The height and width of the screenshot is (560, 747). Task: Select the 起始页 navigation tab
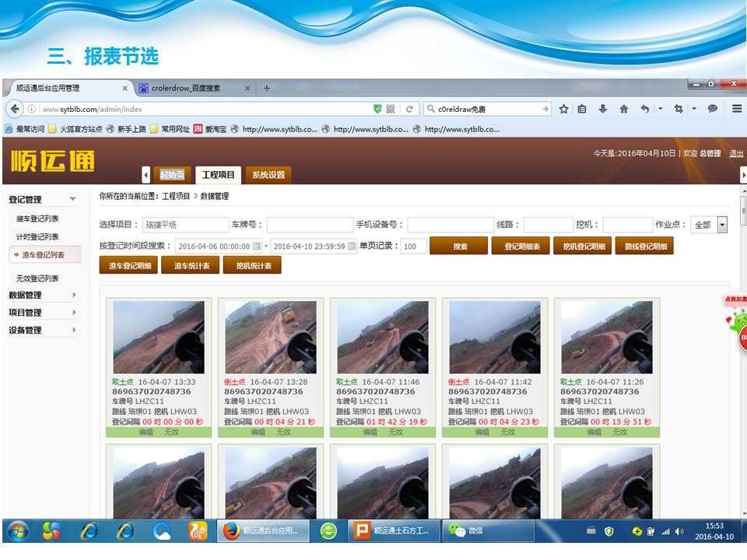(x=172, y=175)
